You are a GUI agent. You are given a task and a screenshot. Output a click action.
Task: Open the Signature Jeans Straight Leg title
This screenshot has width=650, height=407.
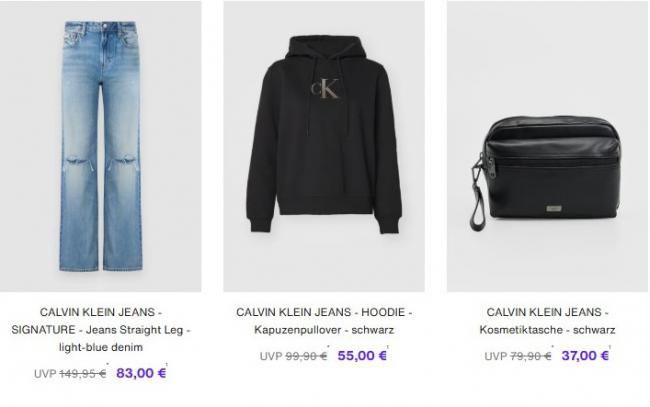coord(101,329)
